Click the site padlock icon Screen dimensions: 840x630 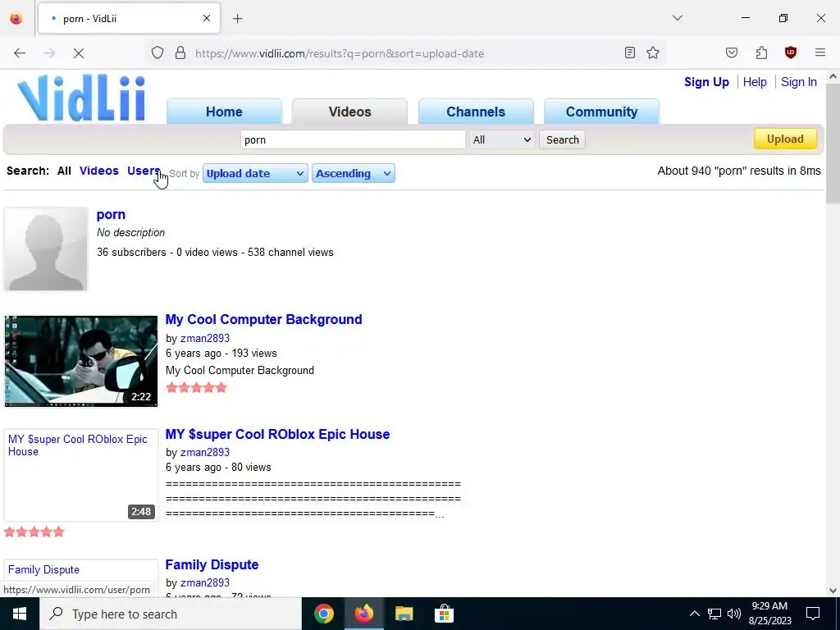pyautogui.click(x=180, y=52)
